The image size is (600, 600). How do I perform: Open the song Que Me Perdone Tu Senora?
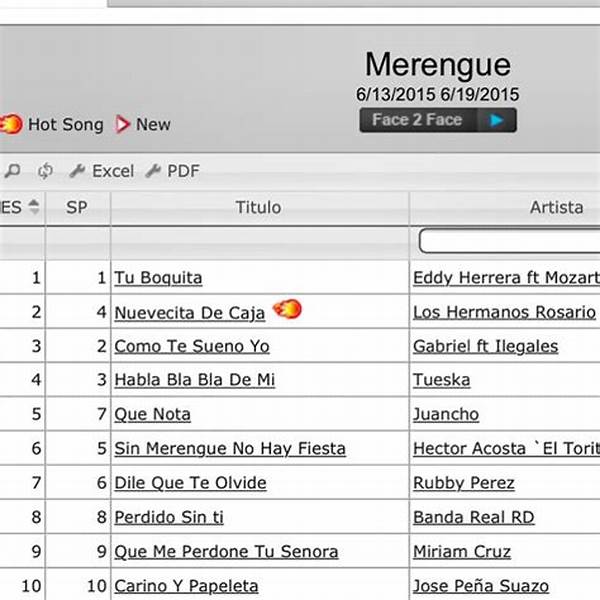pos(226,551)
